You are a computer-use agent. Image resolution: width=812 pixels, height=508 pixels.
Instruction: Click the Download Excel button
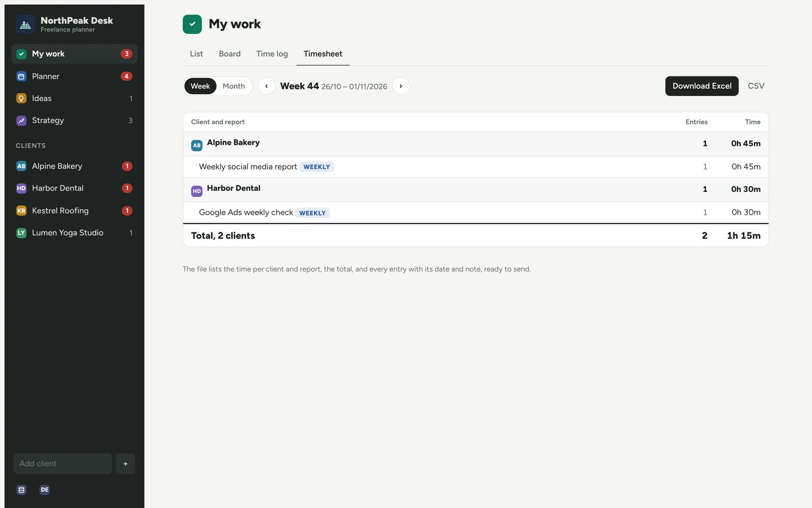pyautogui.click(x=702, y=86)
